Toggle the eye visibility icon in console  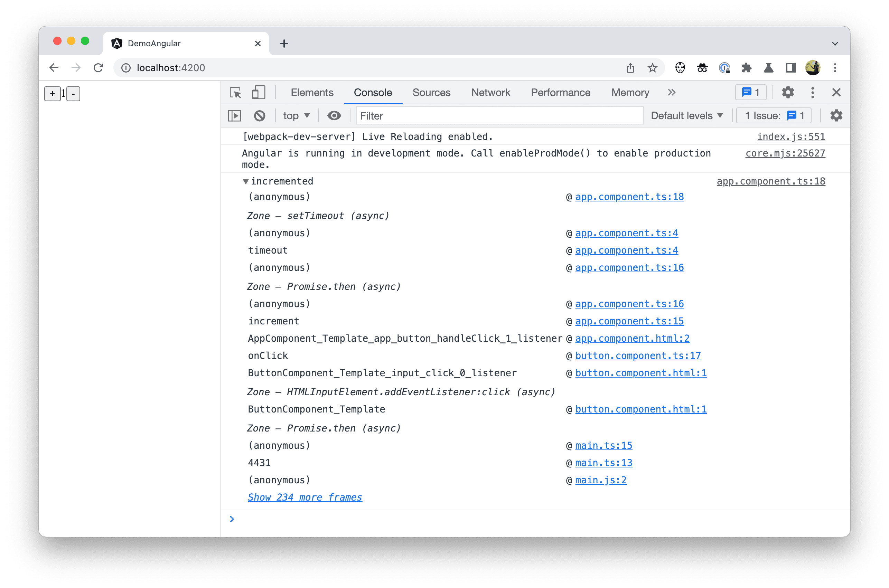click(x=334, y=116)
